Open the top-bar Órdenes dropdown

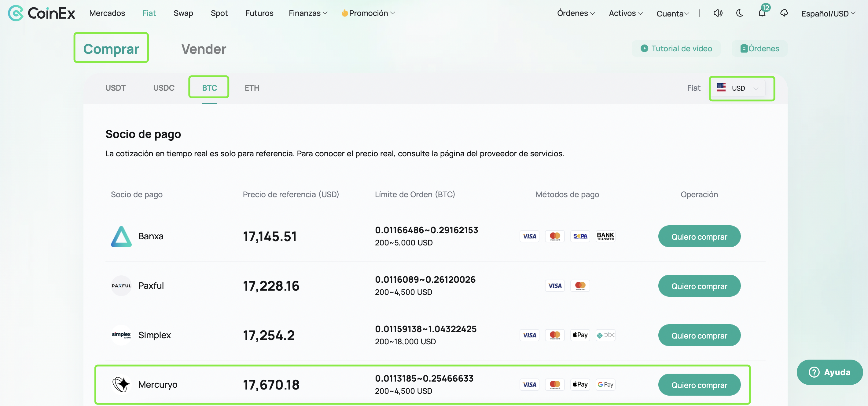576,13
